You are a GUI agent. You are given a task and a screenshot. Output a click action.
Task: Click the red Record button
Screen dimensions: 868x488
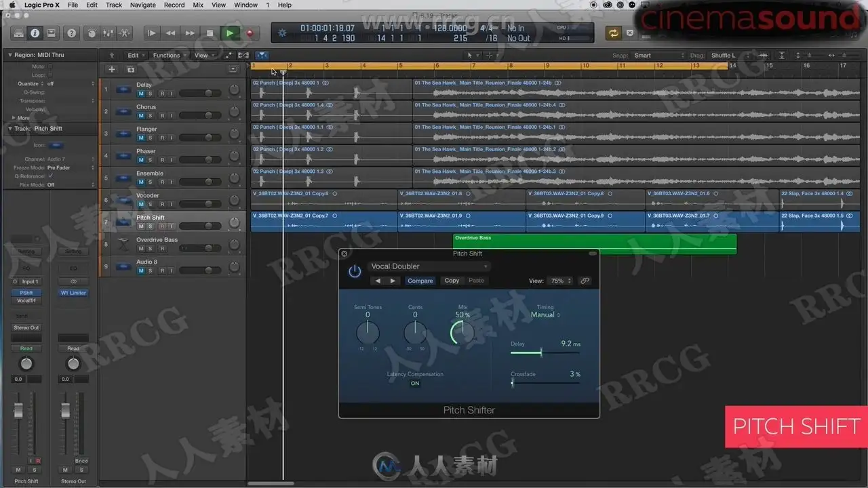click(249, 33)
